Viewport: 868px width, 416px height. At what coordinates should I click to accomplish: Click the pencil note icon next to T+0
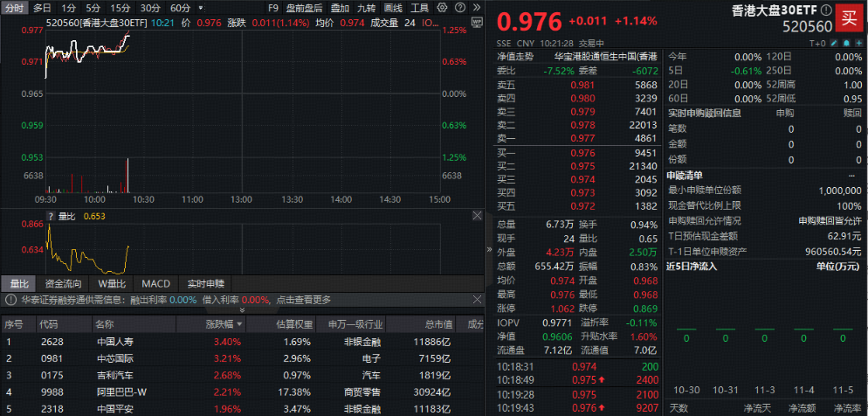pyautogui.click(x=835, y=42)
